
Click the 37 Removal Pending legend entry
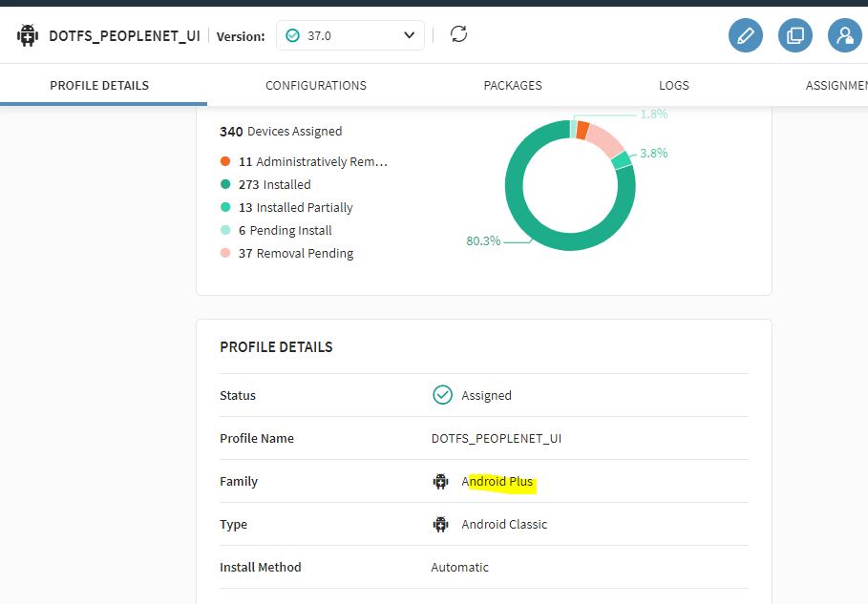(x=295, y=254)
